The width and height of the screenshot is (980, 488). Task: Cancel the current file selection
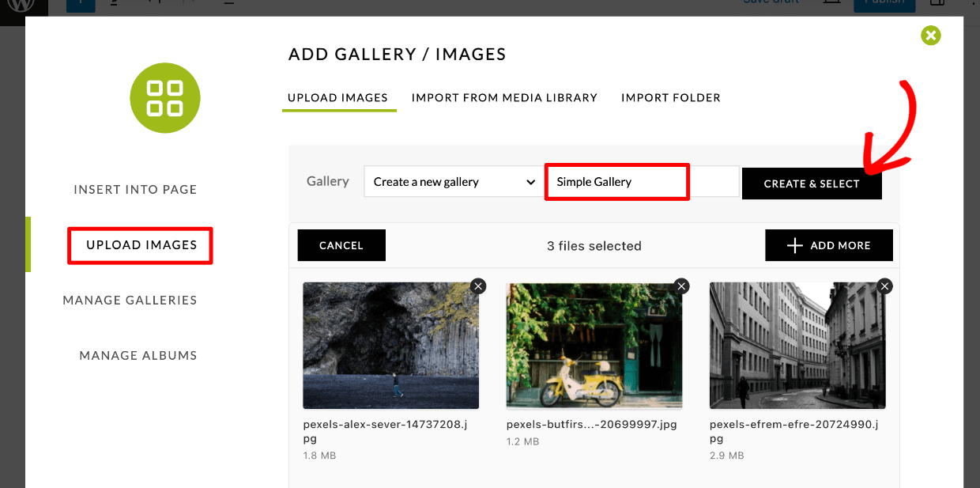341,245
